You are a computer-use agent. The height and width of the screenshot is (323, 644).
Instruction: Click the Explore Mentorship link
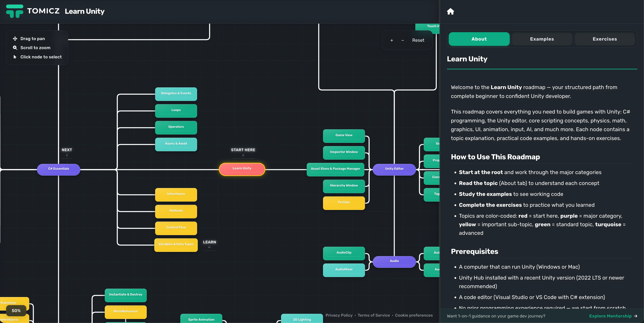(613, 316)
